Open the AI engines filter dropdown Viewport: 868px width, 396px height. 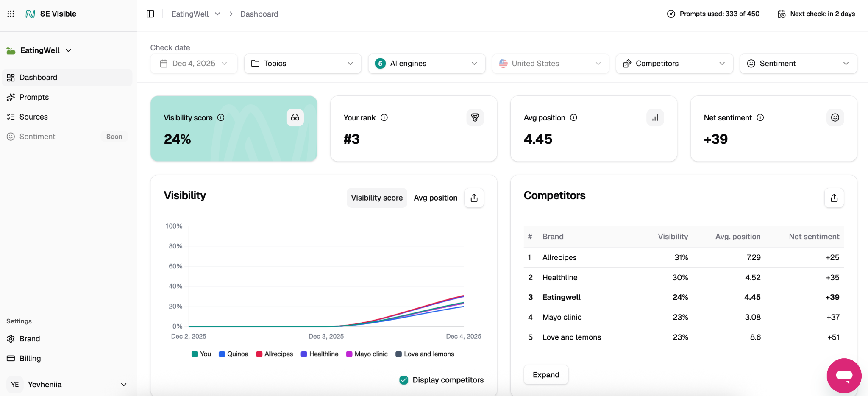426,63
